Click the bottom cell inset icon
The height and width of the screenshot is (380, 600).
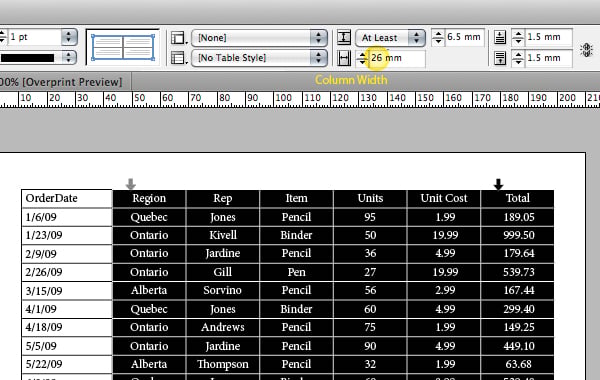(x=500, y=58)
